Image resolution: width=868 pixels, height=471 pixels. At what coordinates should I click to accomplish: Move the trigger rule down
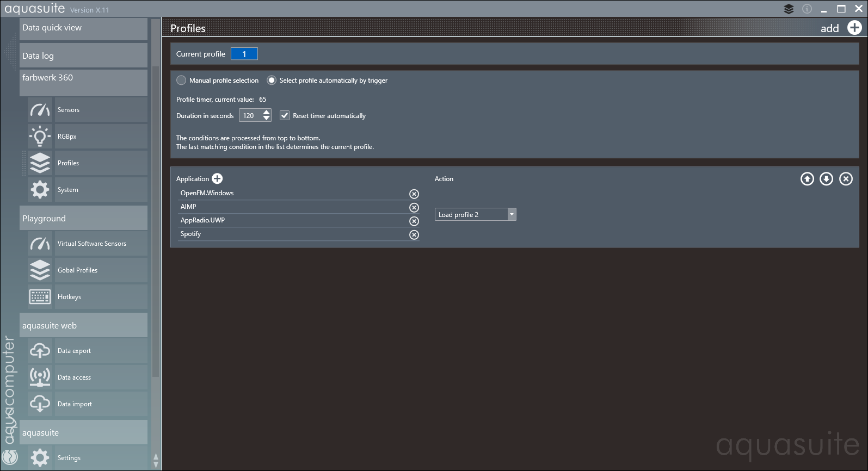pyautogui.click(x=826, y=179)
